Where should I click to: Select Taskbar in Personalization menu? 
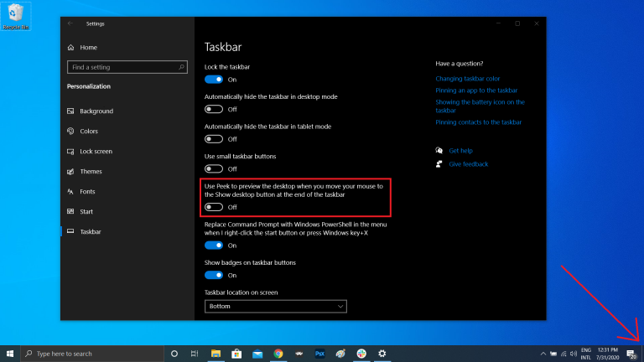90,231
